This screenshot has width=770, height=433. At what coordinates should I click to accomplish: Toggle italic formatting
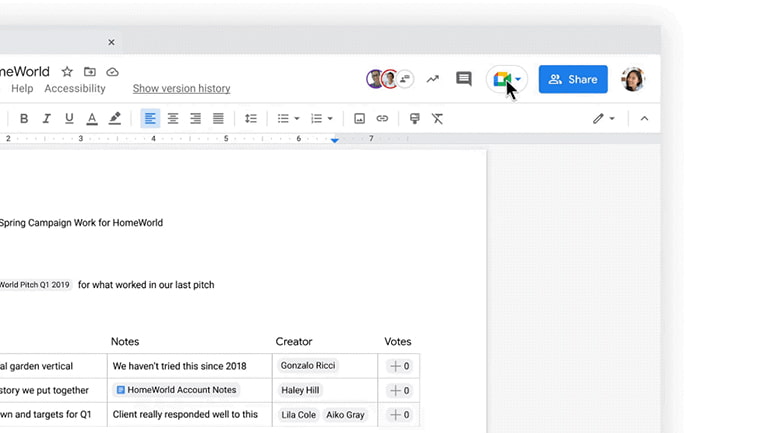coord(46,118)
